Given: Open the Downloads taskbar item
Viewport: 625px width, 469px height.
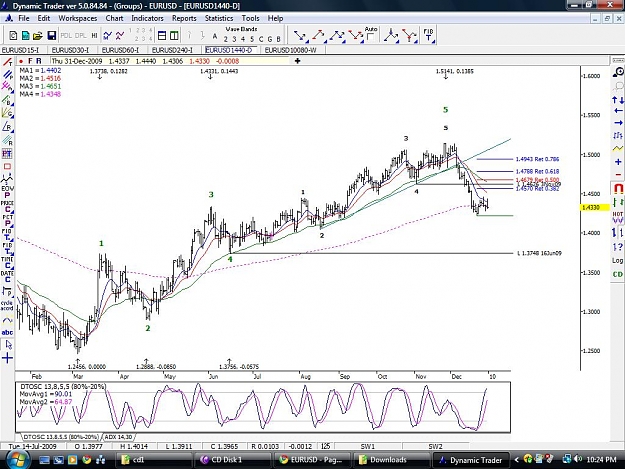Looking at the screenshot, I should point(391,460).
